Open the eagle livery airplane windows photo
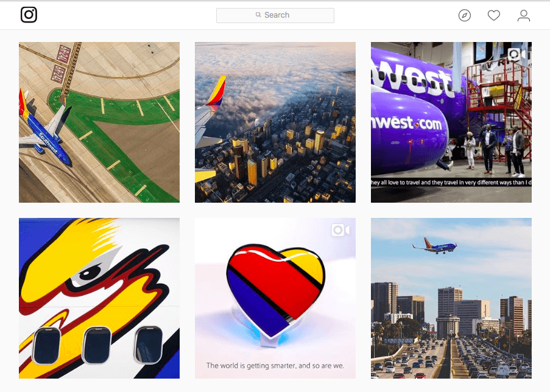550x392 pixels. click(x=99, y=298)
